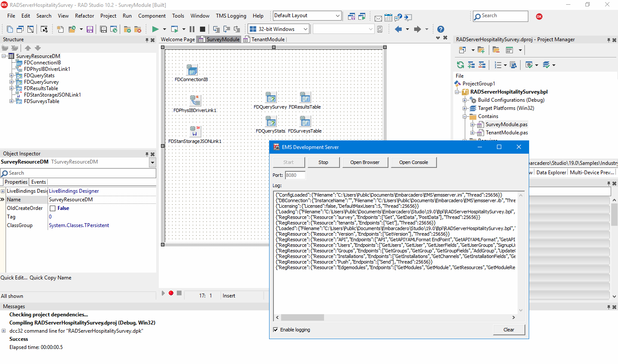Click the Add file to project icon
This screenshot has height=364, width=618.
coord(127,29)
